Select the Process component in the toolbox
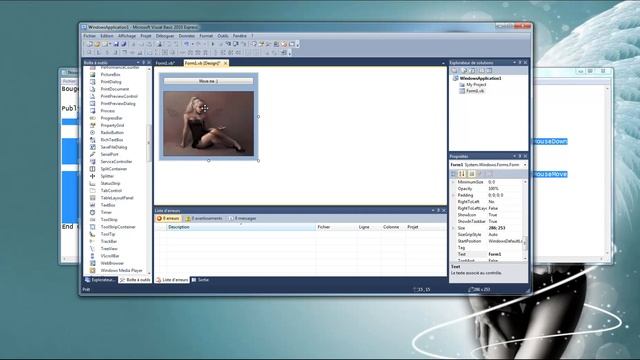 pyautogui.click(x=108, y=111)
